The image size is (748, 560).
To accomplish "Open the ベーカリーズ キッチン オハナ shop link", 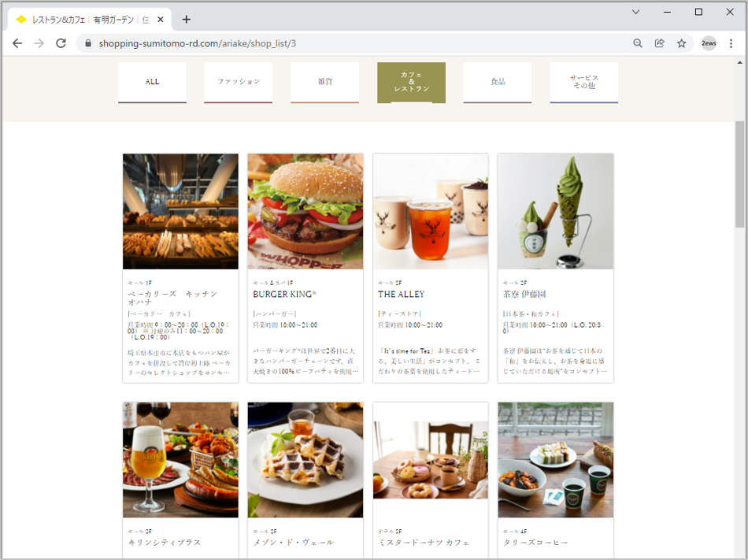I will click(172, 299).
